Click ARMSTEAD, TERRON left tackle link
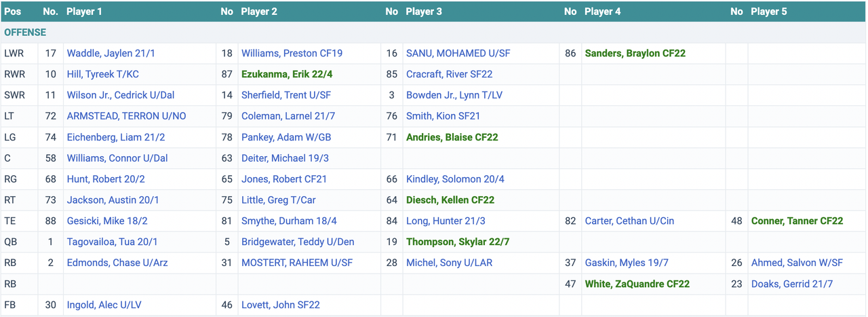The image size is (868, 317). [126, 116]
